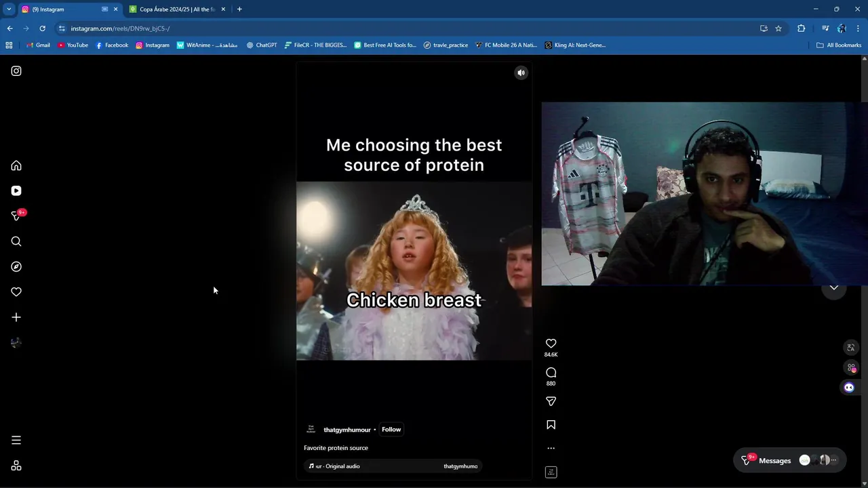Open the Chrome three-dot menu
The width and height of the screenshot is (868, 488).
859,28
